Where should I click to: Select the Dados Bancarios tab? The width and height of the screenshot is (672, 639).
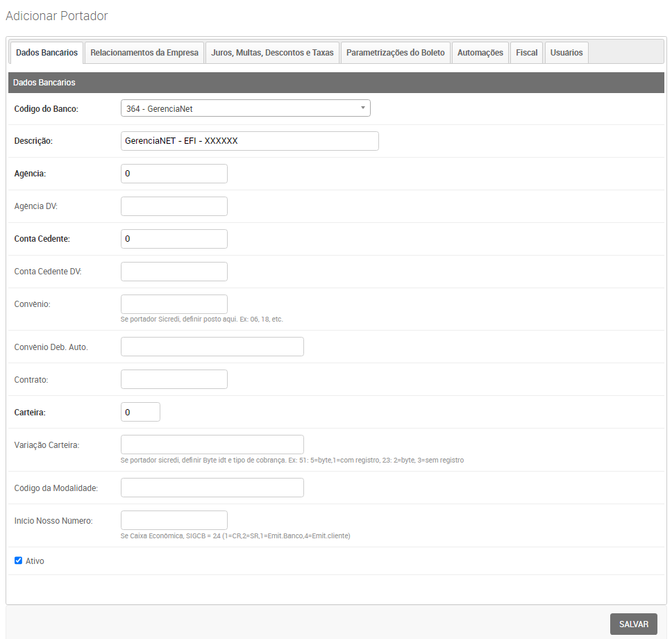tap(47, 53)
